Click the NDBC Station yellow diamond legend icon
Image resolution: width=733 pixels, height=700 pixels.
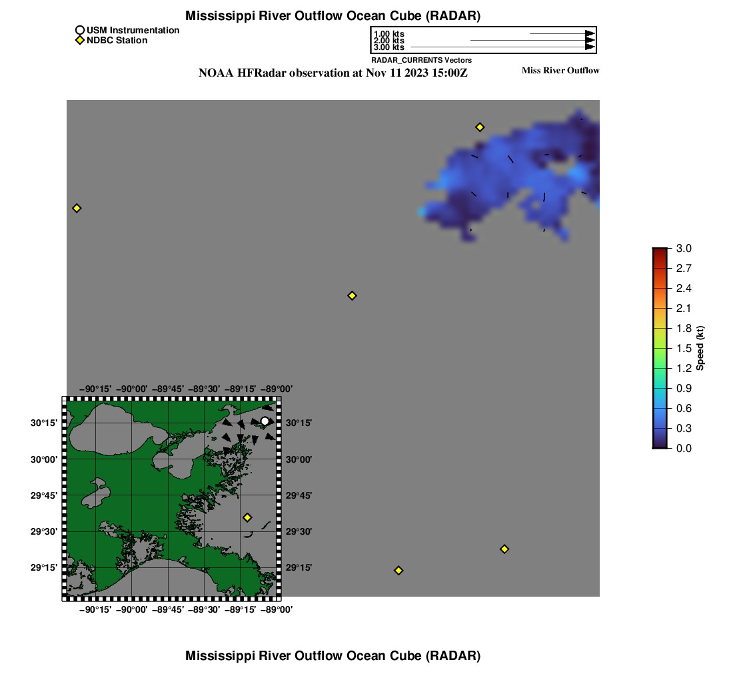click(80, 41)
